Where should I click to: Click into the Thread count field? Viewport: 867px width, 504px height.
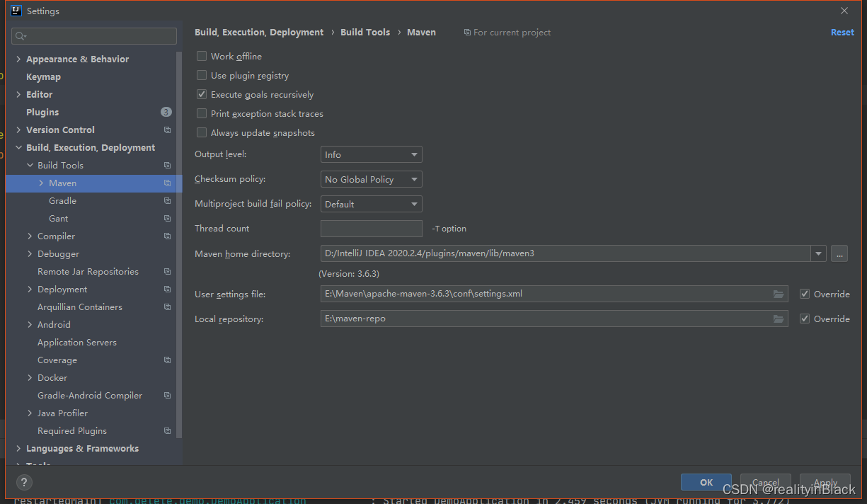click(x=372, y=229)
